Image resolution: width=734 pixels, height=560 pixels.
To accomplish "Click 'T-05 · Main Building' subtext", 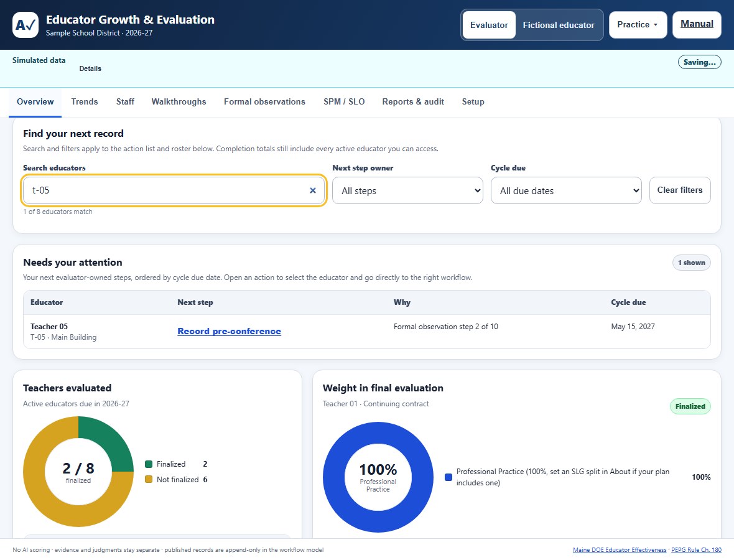I will tap(63, 337).
